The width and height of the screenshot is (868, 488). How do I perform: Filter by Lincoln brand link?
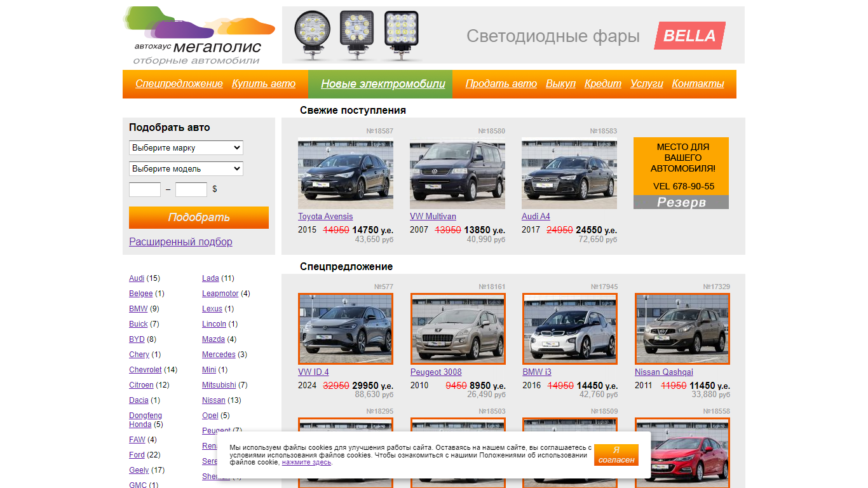214,324
